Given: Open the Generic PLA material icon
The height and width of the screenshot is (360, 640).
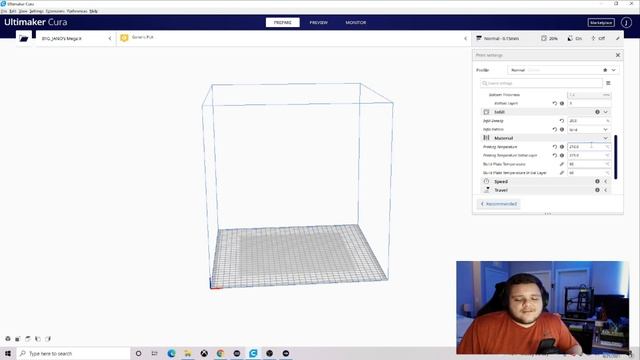Looking at the screenshot, I should (x=124, y=38).
